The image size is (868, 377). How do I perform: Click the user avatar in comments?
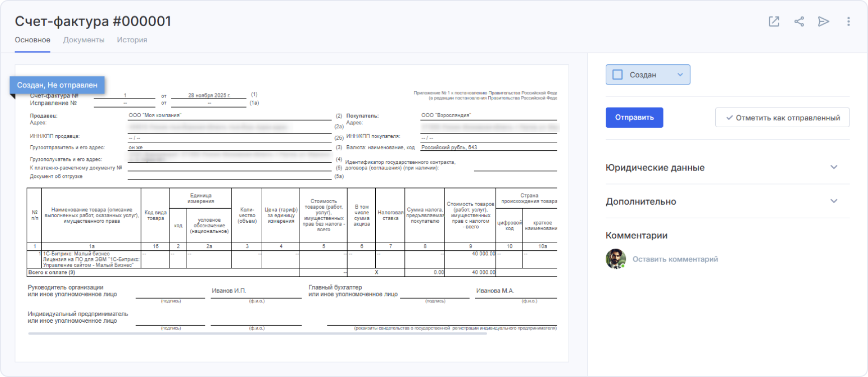(x=615, y=259)
